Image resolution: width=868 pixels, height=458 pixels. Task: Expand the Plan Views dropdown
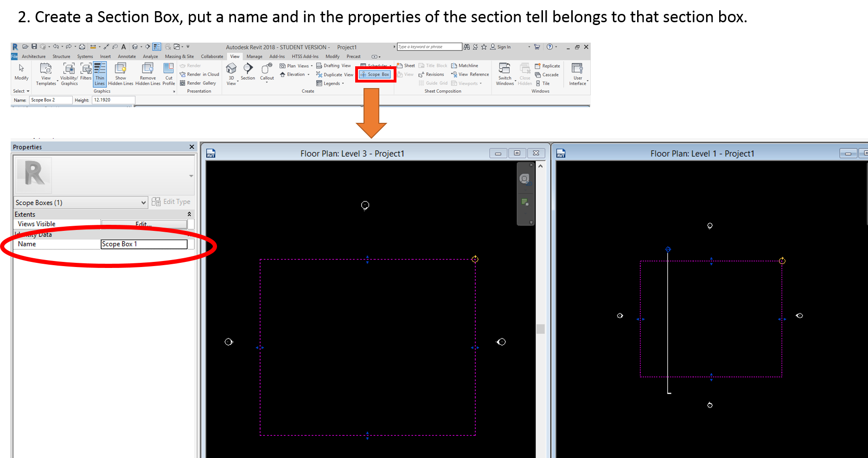click(x=296, y=65)
